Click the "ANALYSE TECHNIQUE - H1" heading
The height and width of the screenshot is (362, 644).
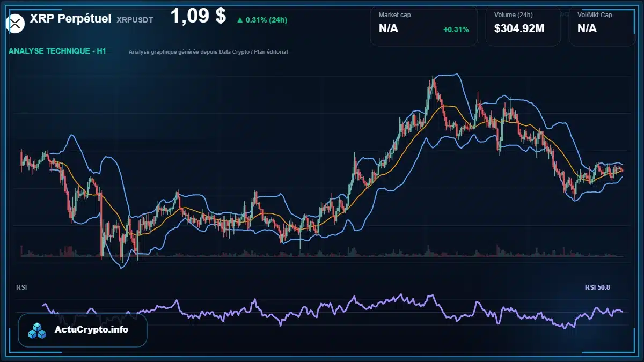pyautogui.click(x=57, y=51)
